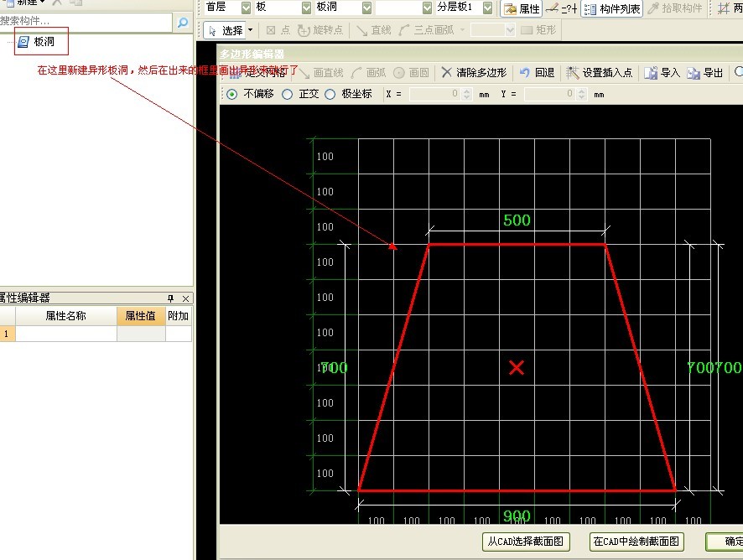Select row 1 in property table
This screenshot has height=560, width=743.
pos(7,334)
